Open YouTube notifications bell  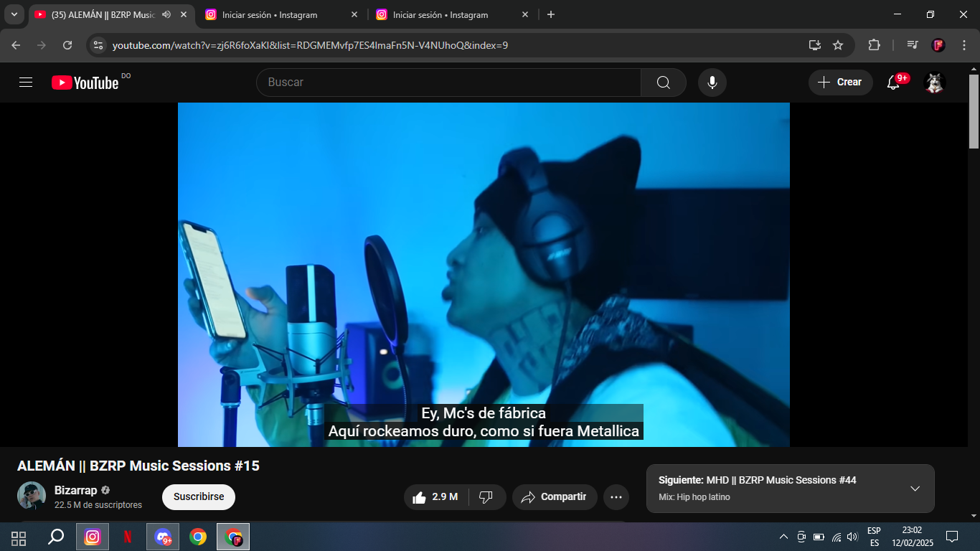pyautogui.click(x=893, y=83)
